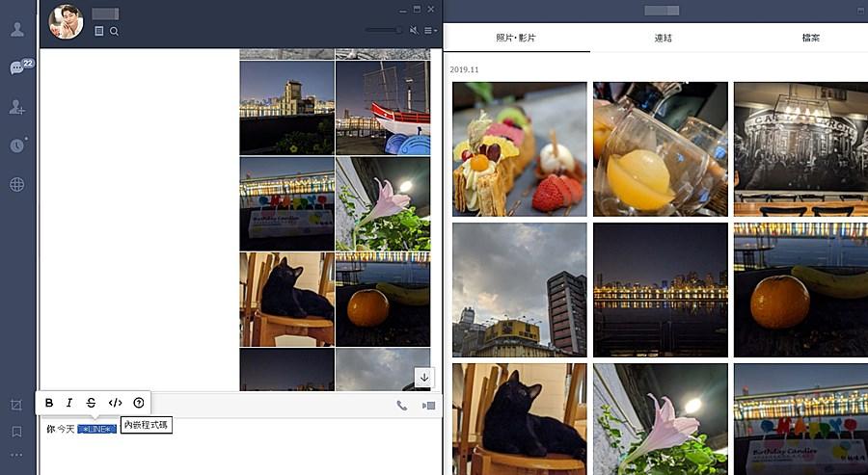Jump to latest message with down arrow
The width and height of the screenshot is (868, 475).
(x=422, y=377)
